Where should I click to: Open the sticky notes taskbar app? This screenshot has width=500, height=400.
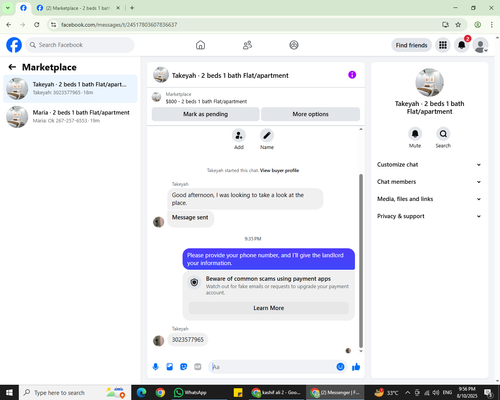(x=238, y=393)
